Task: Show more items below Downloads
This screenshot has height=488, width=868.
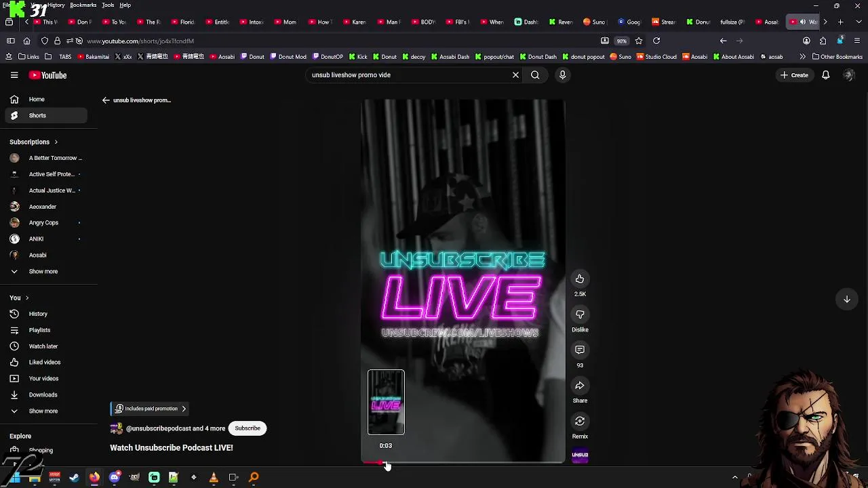Action: pyautogui.click(x=46, y=411)
